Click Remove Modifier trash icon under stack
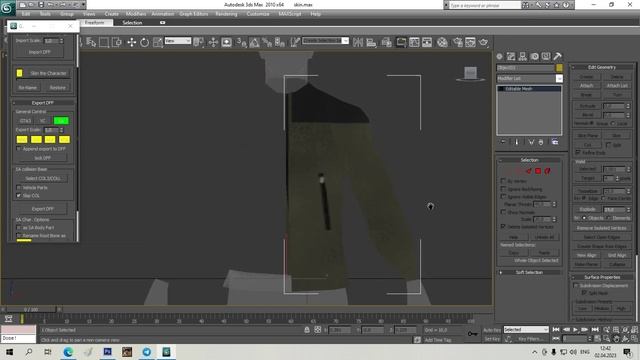Screen dimensions: 640x360 [541, 142]
